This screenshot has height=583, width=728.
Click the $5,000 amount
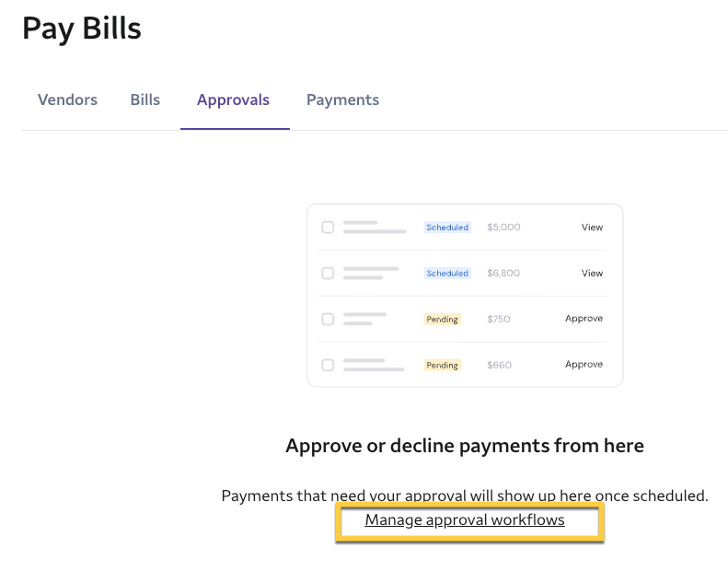click(503, 227)
